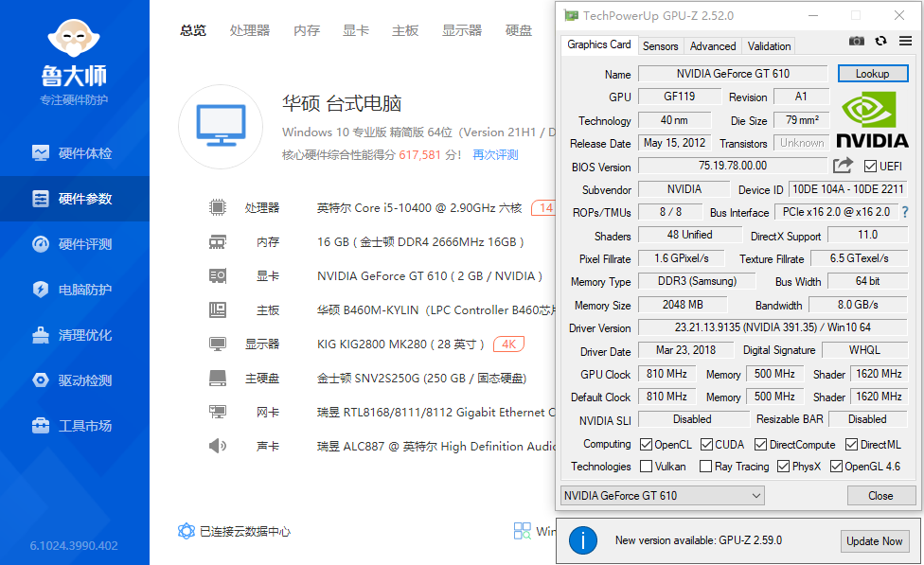This screenshot has width=924, height=565.
Task: Click the GPU-Z refresh icon
Action: [x=881, y=41]
